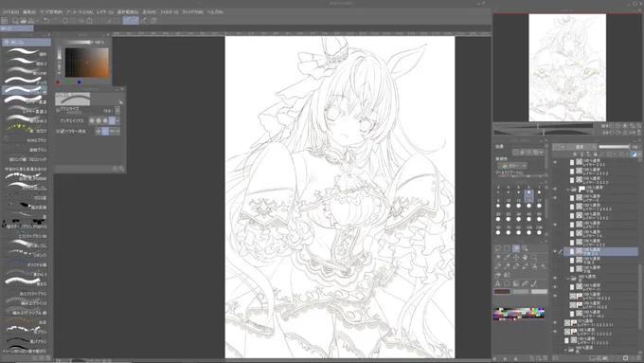Select the strongest anti-aliasing option
644x363 pixels.
click(112, 121)
